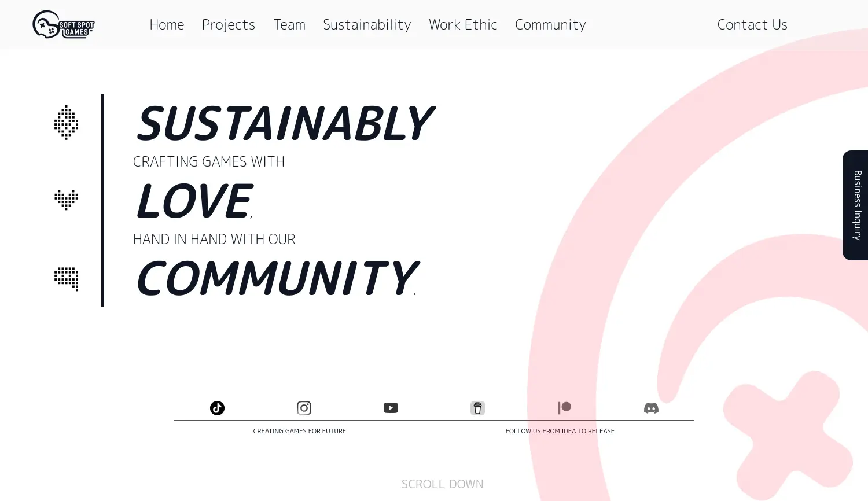Open the TikTok social icon

(x=217, y=408)
